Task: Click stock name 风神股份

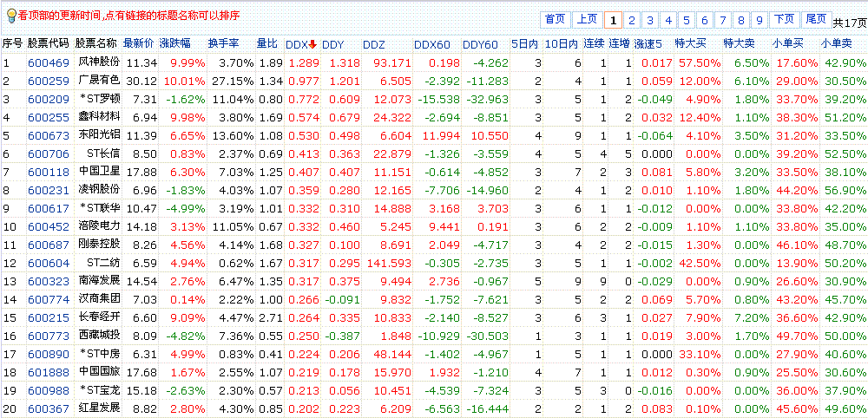Action: pos(99,62)
